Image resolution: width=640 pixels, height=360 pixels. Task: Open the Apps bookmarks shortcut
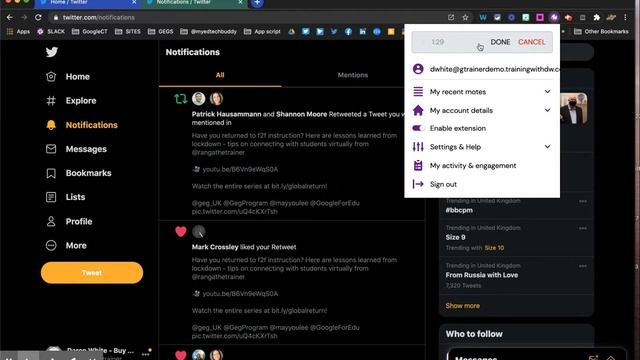point(18,31)
